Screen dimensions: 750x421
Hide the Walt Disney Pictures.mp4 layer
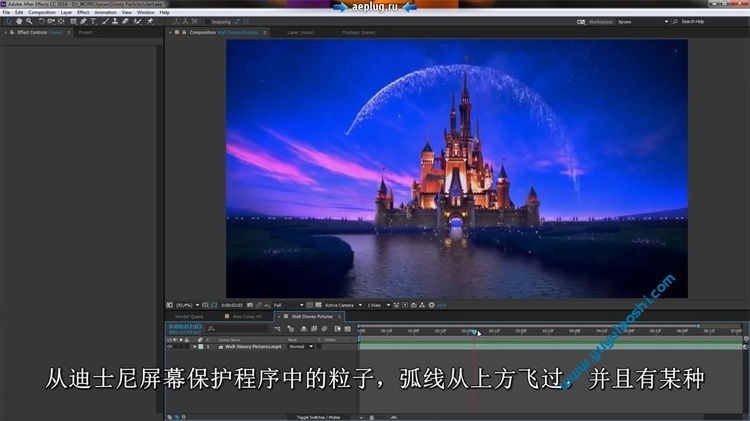click(x=169, y=346)
